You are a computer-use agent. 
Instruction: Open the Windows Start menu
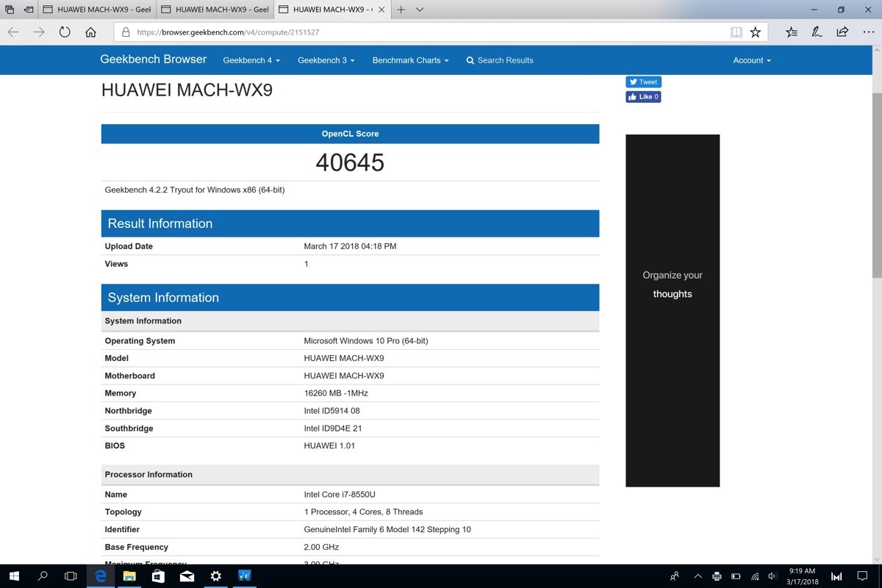click(x=14, y=576)
